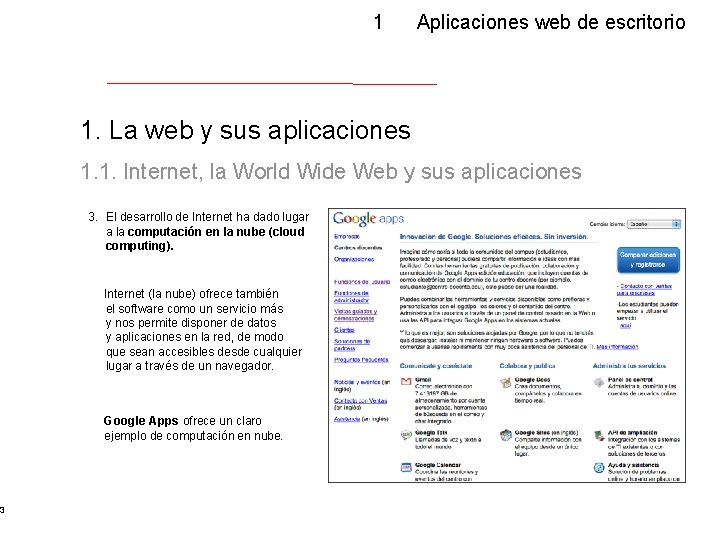Click the Google Sites icon
The height and width of the screenshot is (540, 720).
(506, 435)
